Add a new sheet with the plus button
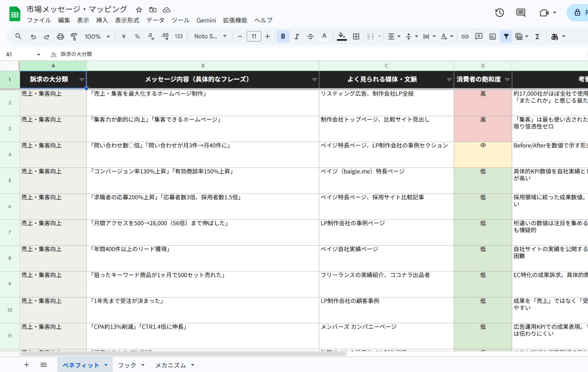The image size is (588, 372). coord(26,365)
